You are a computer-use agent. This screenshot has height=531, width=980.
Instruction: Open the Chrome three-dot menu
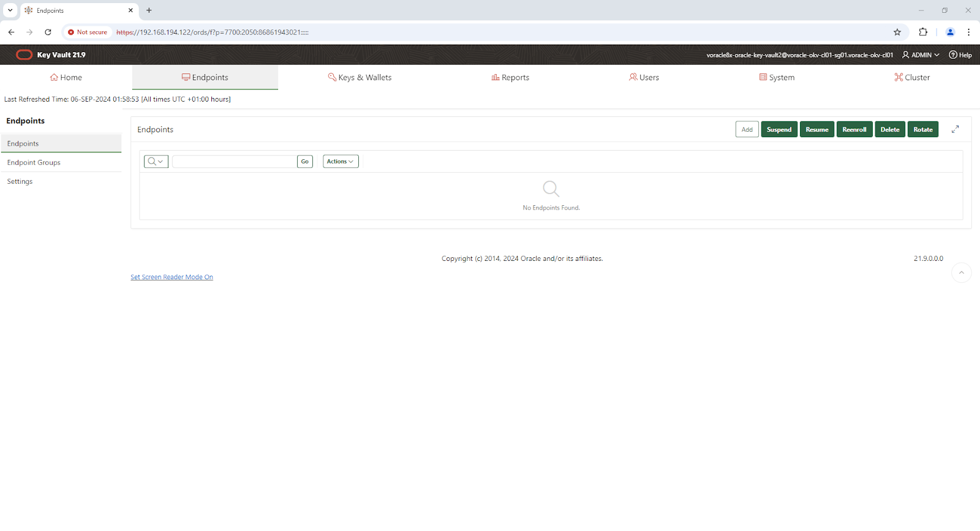pos(968,32)
